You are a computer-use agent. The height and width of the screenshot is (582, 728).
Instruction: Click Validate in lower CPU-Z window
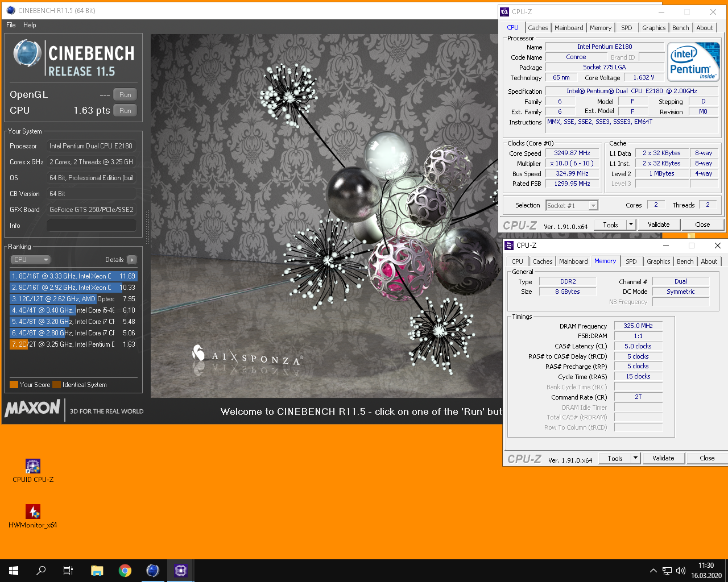click(663, 459)
